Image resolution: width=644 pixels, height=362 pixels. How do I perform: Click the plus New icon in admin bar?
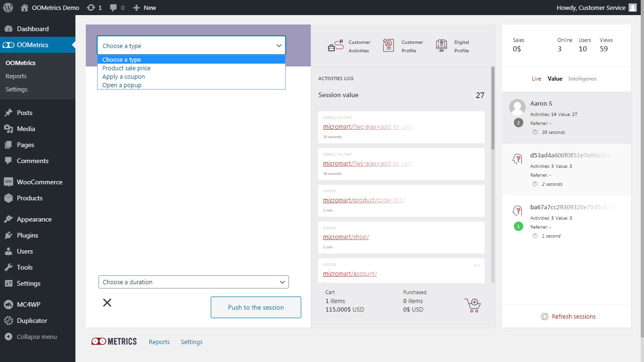pyautogui.click(x=136, y=8)
